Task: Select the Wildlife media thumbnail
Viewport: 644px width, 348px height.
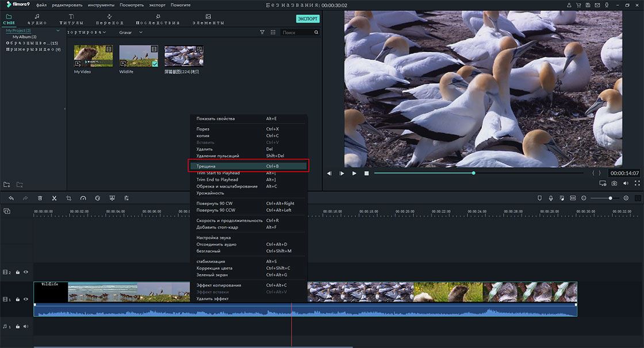Action: [x=139, y=56]
